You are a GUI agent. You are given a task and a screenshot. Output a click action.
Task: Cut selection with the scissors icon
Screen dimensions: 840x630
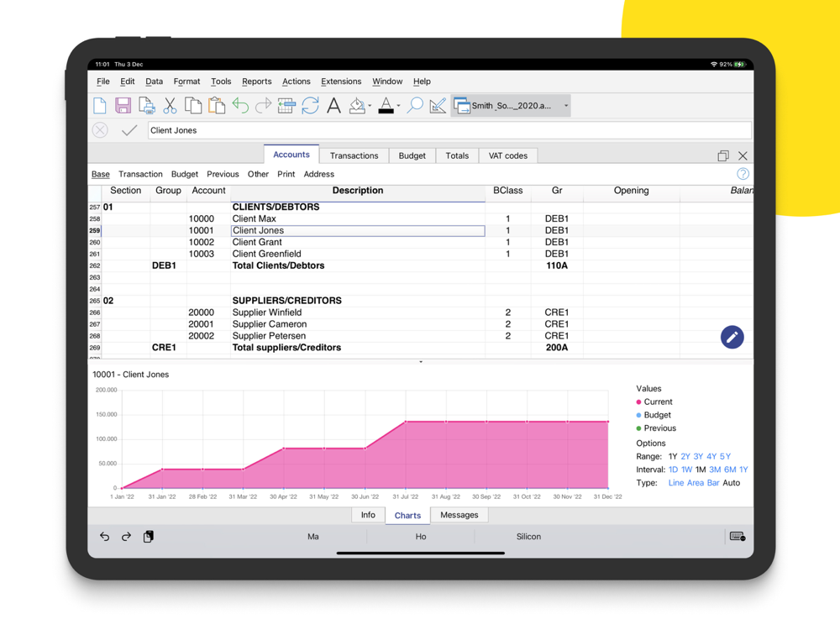pos(170,106)
